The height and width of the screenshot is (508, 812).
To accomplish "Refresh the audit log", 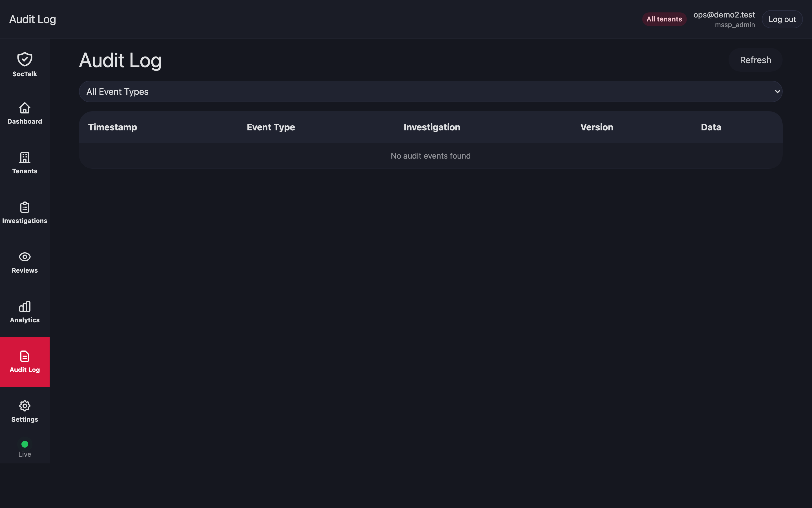I will pos(755,60).
